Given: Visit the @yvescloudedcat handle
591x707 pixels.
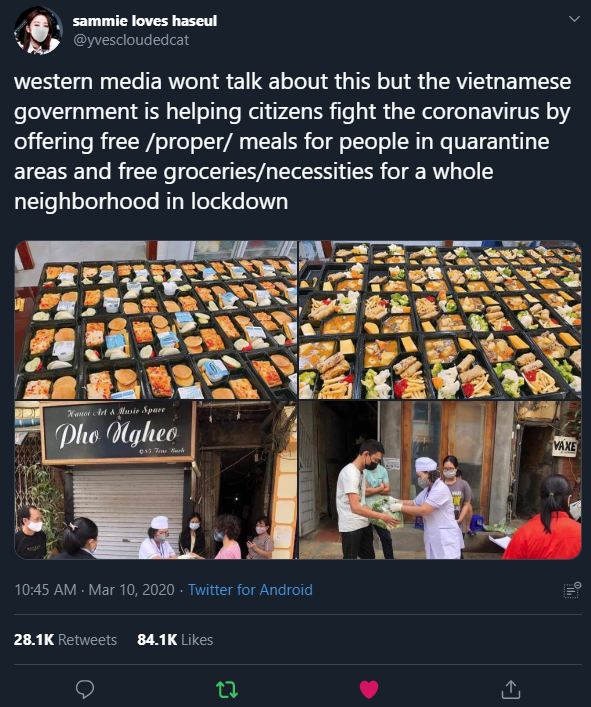Looking at the screenshot, I should click(x=131, y=40).
